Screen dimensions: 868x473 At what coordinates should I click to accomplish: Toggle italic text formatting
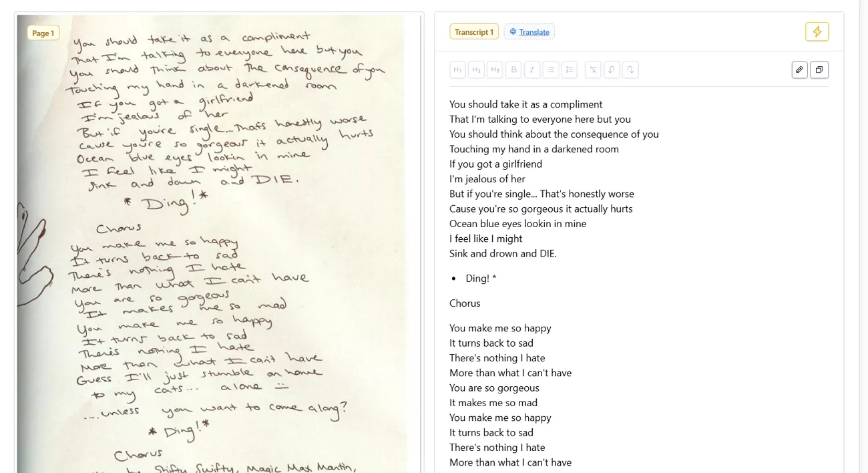[x=532, y=69]
